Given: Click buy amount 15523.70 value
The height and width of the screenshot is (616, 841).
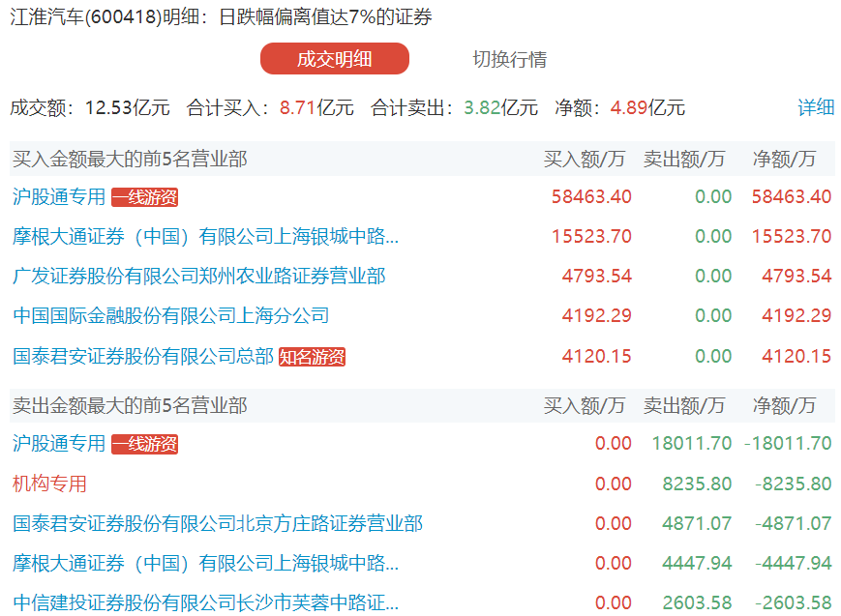Looking at the screenshot, I should 591,236.
